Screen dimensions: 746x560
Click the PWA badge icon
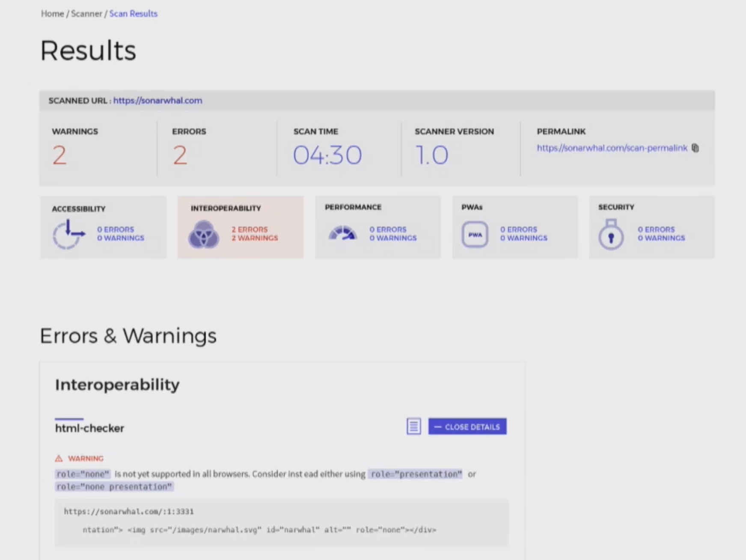pos(475,234)
